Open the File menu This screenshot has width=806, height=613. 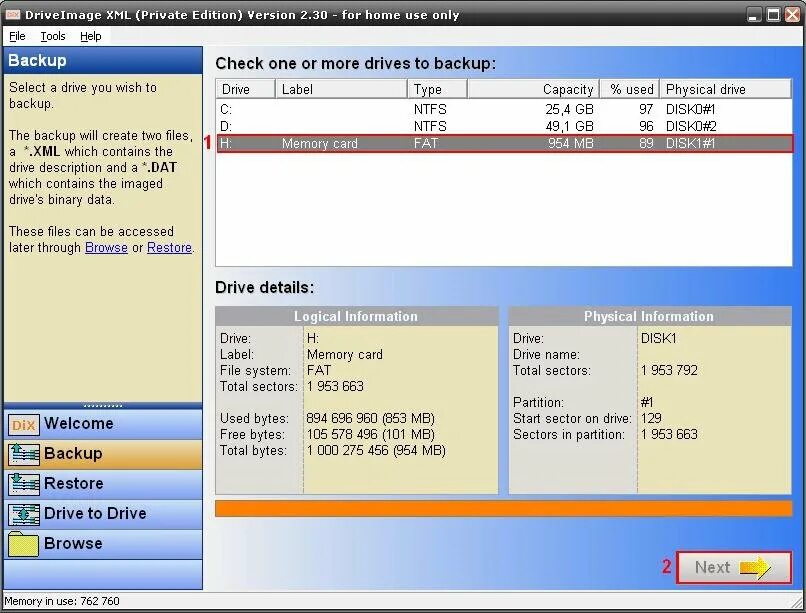17,36
